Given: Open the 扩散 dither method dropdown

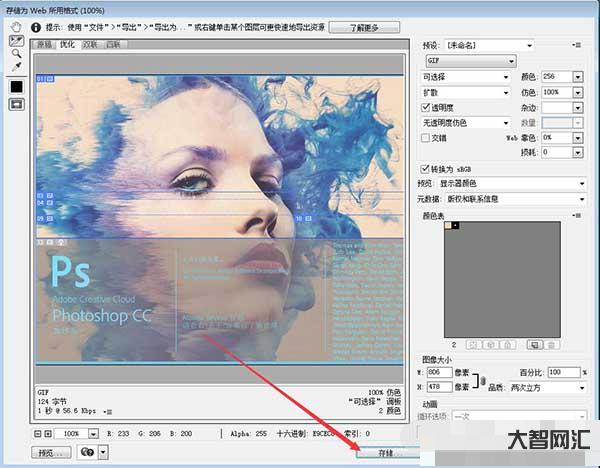Looking at the screenshot, I should coord(466,93).
